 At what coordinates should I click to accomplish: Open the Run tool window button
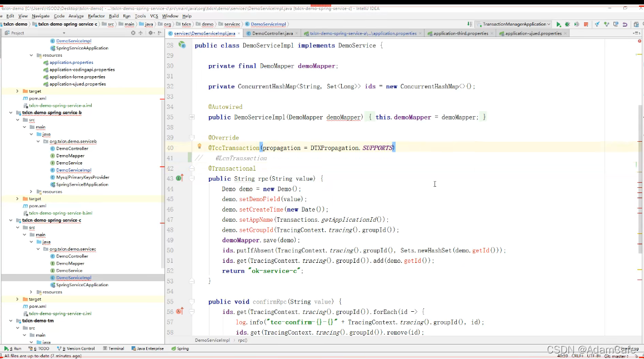(x=13, y=348)
